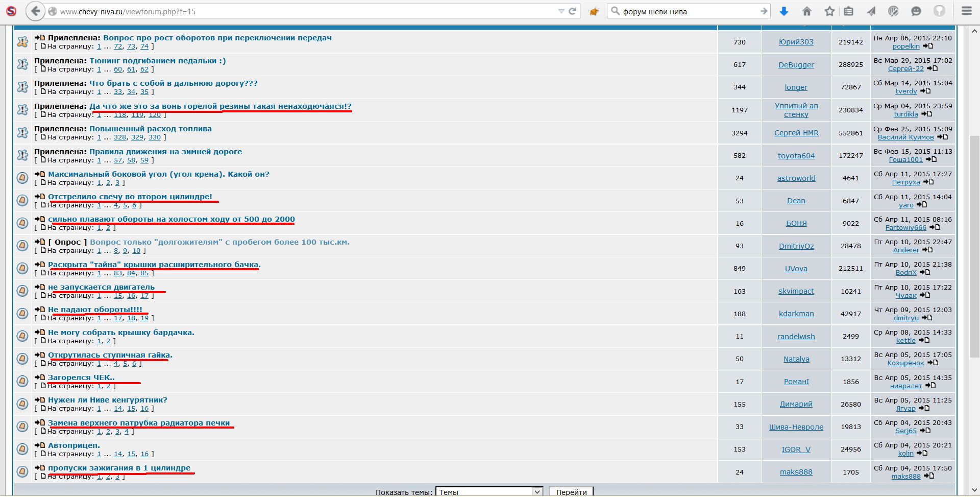The image size is (980, 497).
Task: Go to the browser home page icon
Action: (x=807, y=11)
